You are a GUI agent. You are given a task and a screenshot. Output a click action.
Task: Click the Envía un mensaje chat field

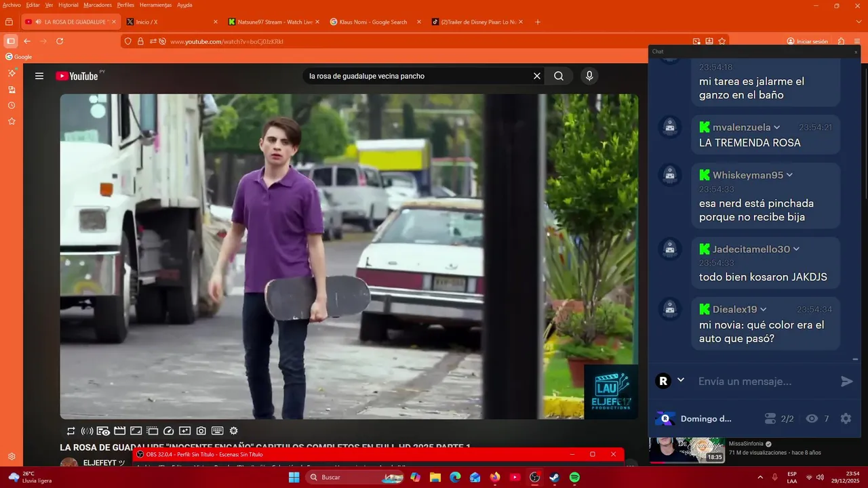(x=765, y=381)
